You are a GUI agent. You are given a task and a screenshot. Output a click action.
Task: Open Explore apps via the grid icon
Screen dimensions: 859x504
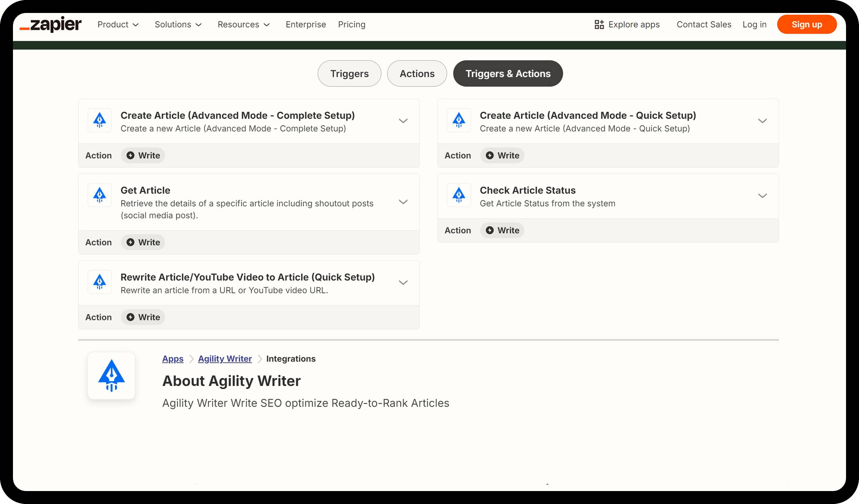coord(600,25)
